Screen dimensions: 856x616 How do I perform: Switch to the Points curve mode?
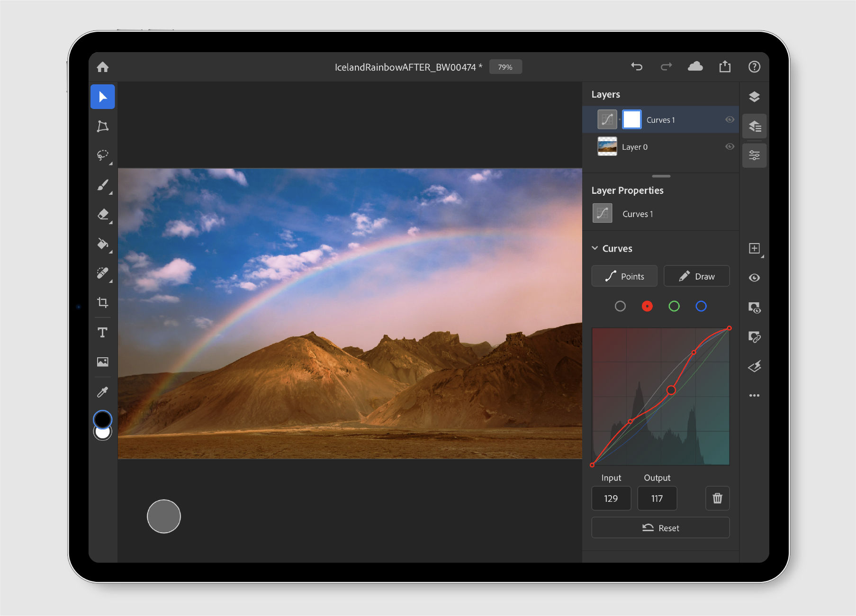pos(624,276)
